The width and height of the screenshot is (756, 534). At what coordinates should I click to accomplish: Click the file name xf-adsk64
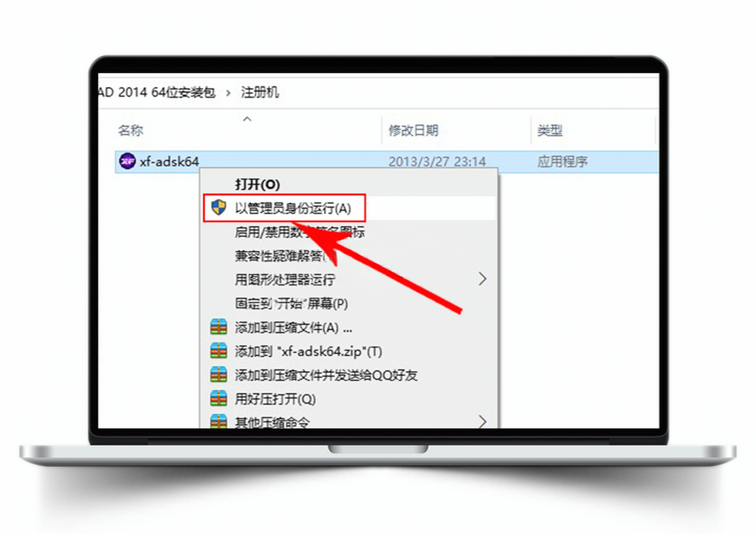click(169, 162)
